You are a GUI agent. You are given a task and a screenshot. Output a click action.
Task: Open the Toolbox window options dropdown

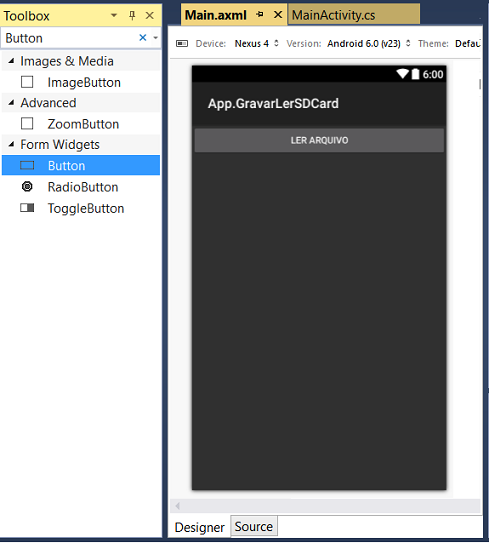point(114,16)
